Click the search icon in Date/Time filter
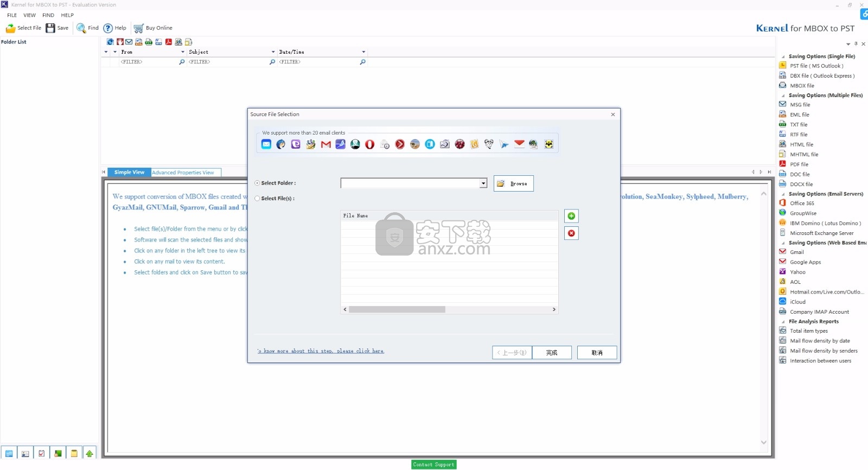 pos(362,62)
